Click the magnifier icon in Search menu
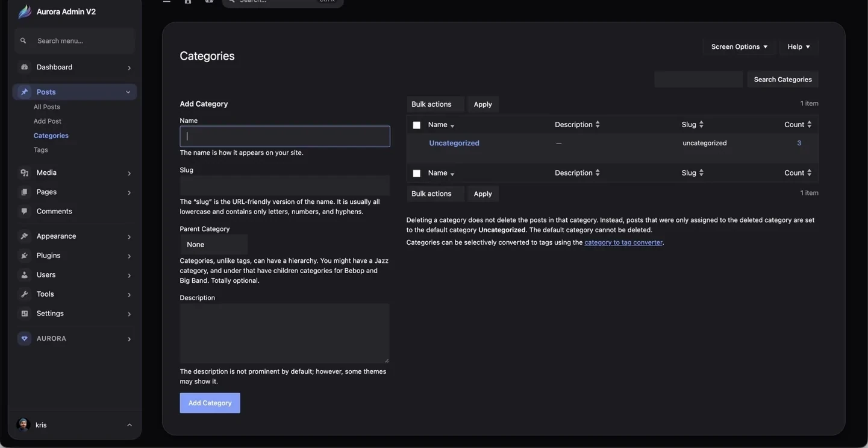Image resolution: width=868 pixels, height=448 pixels. click(x=23, y=41)
